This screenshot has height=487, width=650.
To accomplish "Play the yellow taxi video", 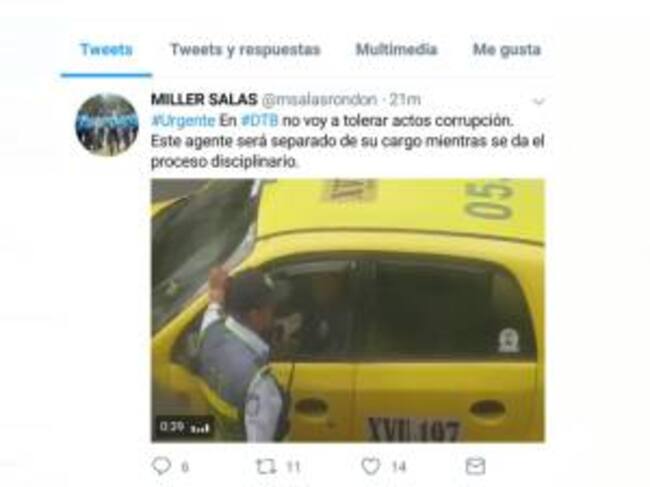I will (348, 310).
